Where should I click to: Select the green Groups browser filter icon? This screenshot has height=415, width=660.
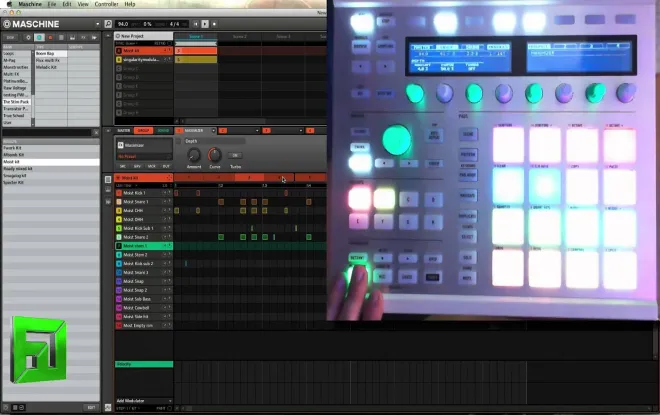[x=39, y=37]
